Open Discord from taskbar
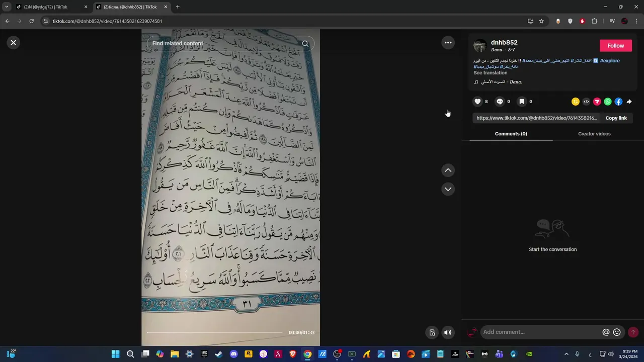 [233, 354]
